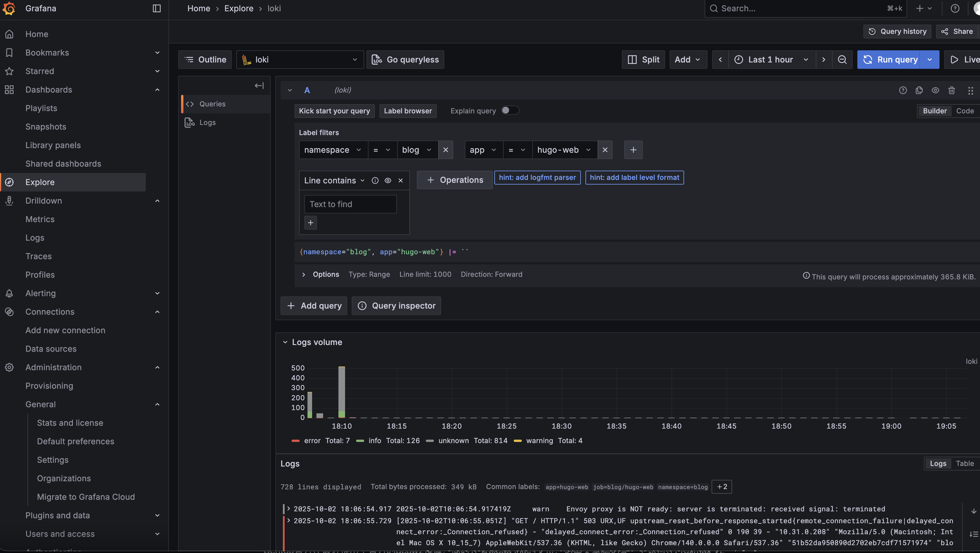Open the help question mark icon
Viewport: 980px width, 553px height.
[955, 8]
